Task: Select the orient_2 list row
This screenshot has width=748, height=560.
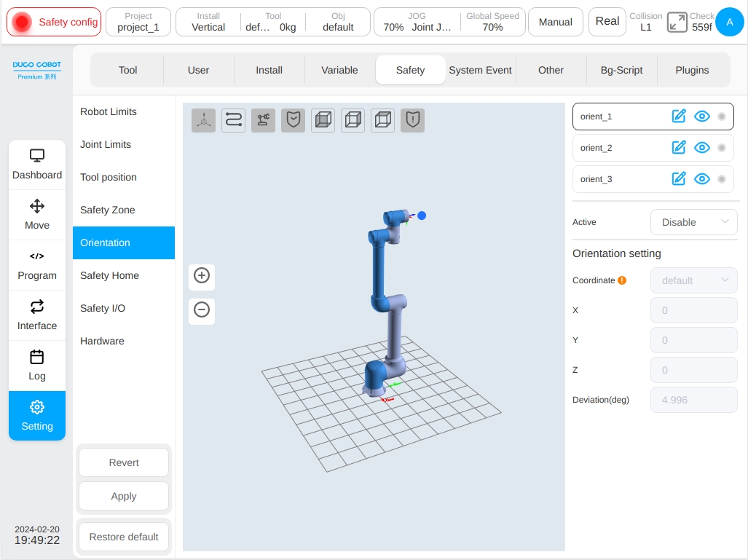Action: click(x=653, y=148)
